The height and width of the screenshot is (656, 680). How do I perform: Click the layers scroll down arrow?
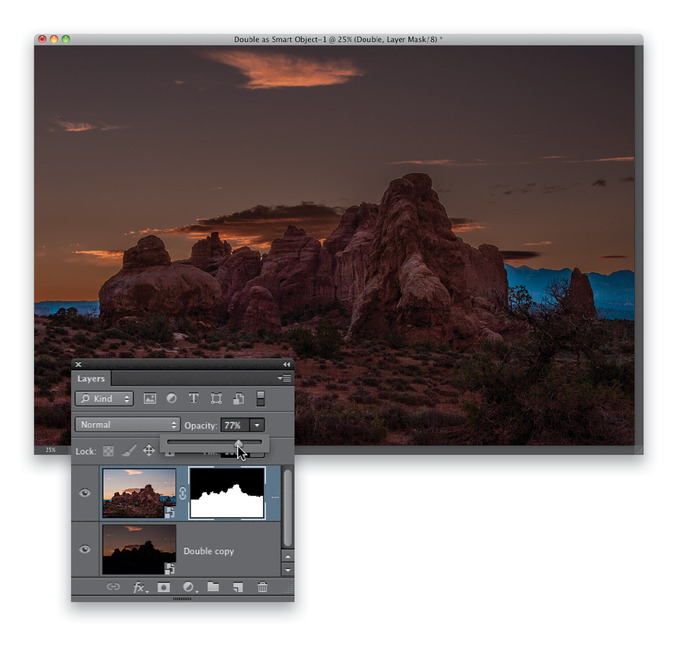288,570
